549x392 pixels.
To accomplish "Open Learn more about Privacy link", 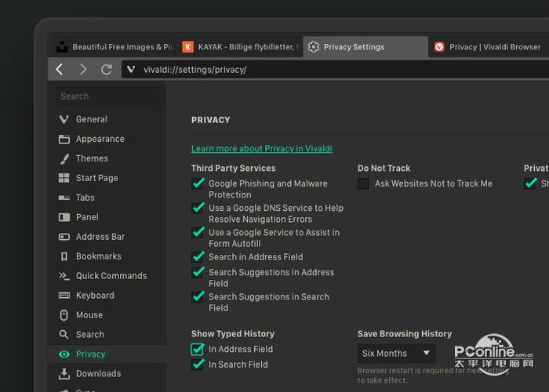I will pyautogui.click(x=261, y=149).
